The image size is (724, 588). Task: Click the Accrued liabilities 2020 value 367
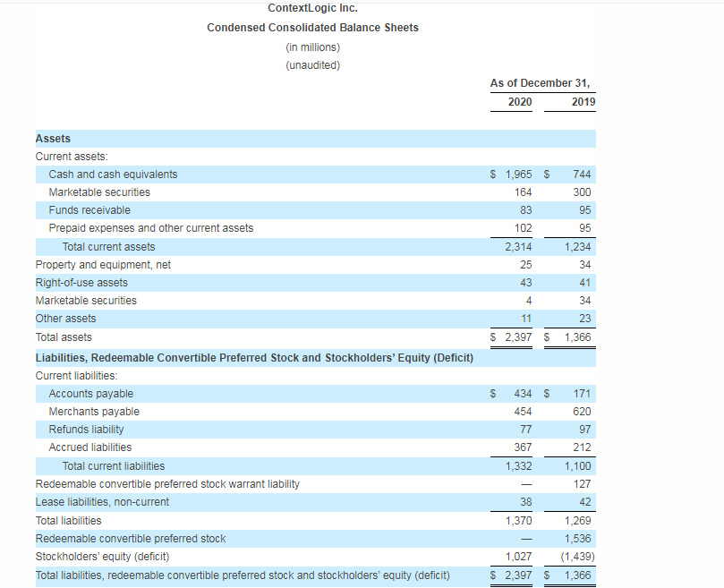[524, 447]
